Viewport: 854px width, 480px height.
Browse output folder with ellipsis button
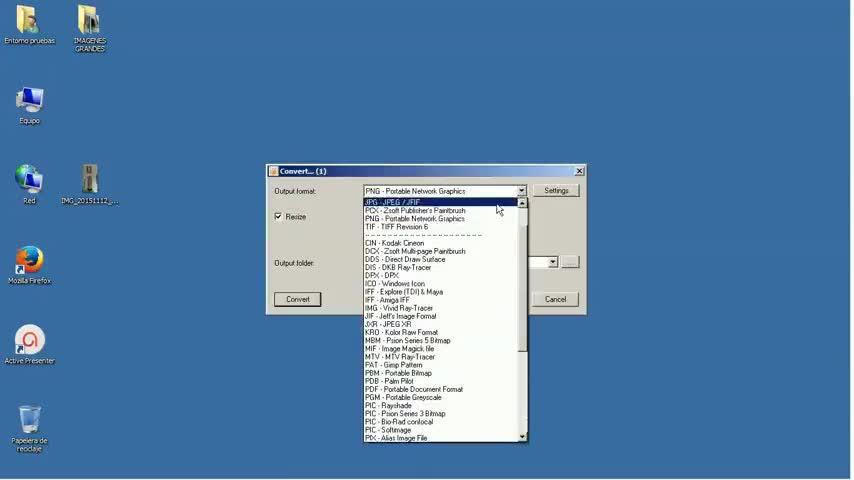tap(570, 262)
